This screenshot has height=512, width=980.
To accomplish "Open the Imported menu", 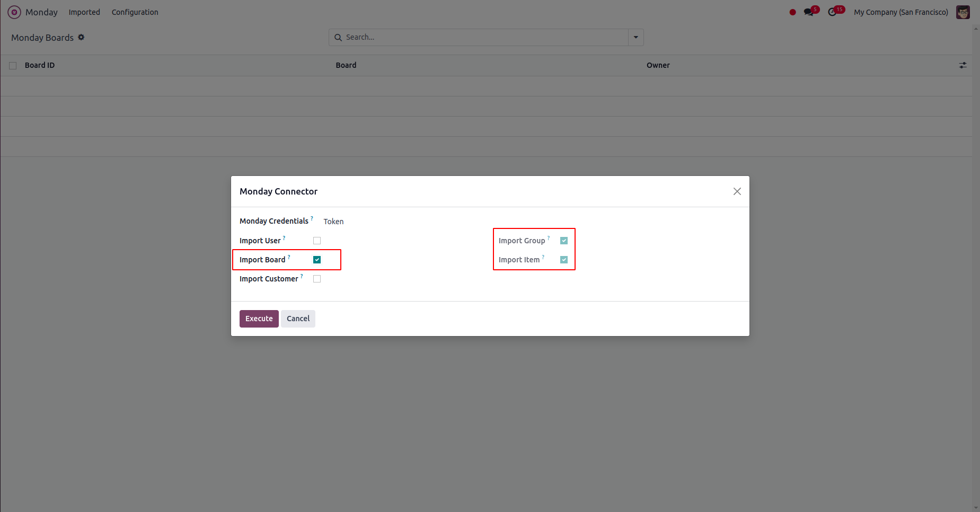I will click(x=84, y=12).
